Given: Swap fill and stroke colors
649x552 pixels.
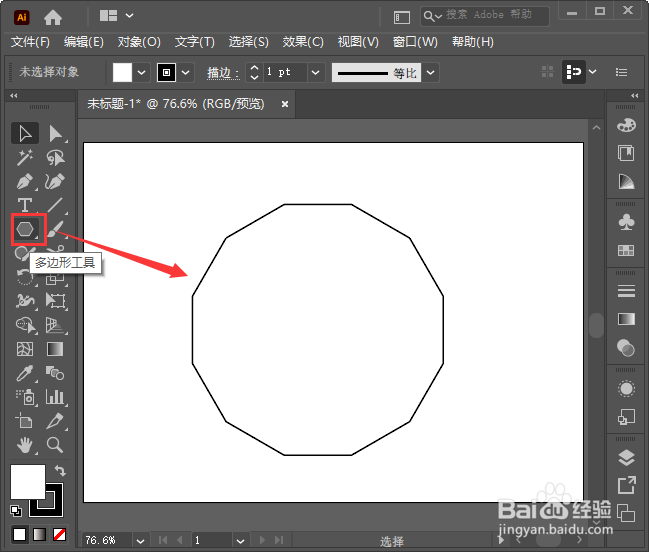Looking at the screenshot, I should (60, 470).
